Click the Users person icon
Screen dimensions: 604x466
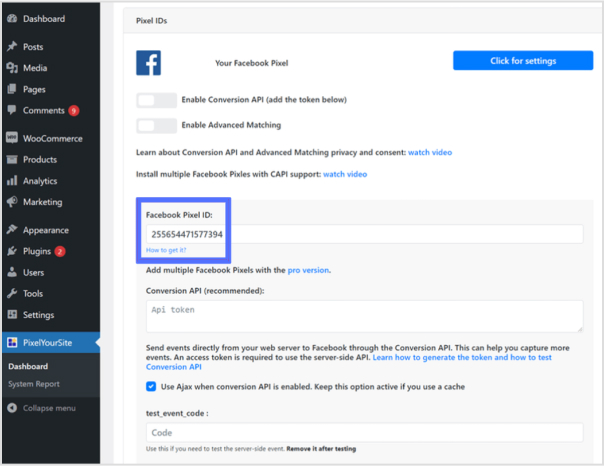(x=12, y=272)
